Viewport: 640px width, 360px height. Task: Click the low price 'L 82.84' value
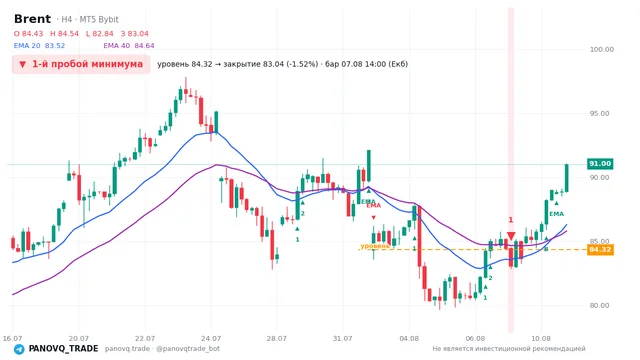(100, 34)
